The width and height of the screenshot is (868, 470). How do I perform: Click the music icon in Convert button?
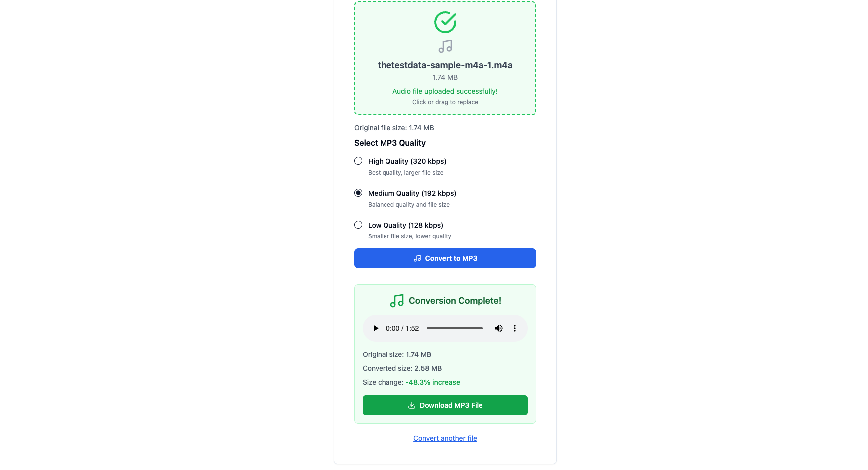coord(417,258)
